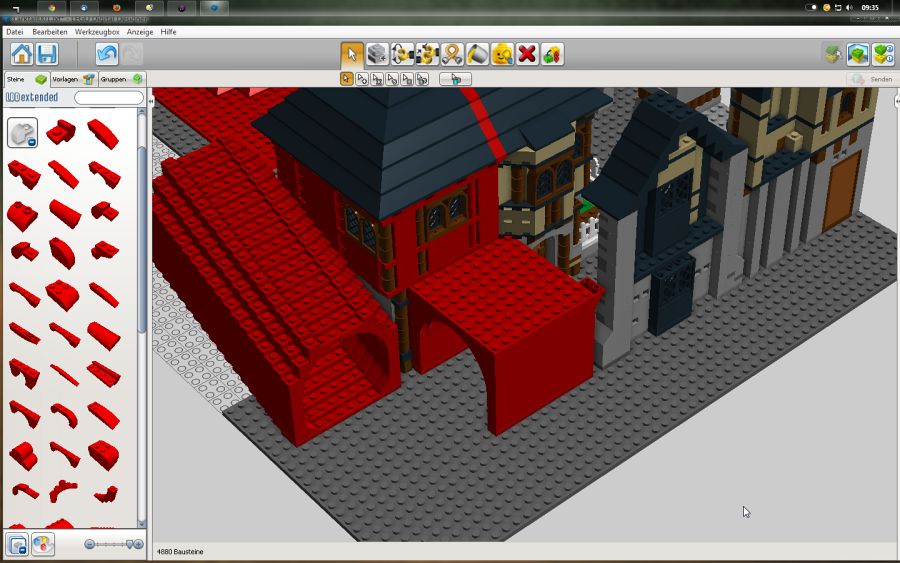
Task: Save the model with the floppy disk icon
Action: [x=47, y=54]
